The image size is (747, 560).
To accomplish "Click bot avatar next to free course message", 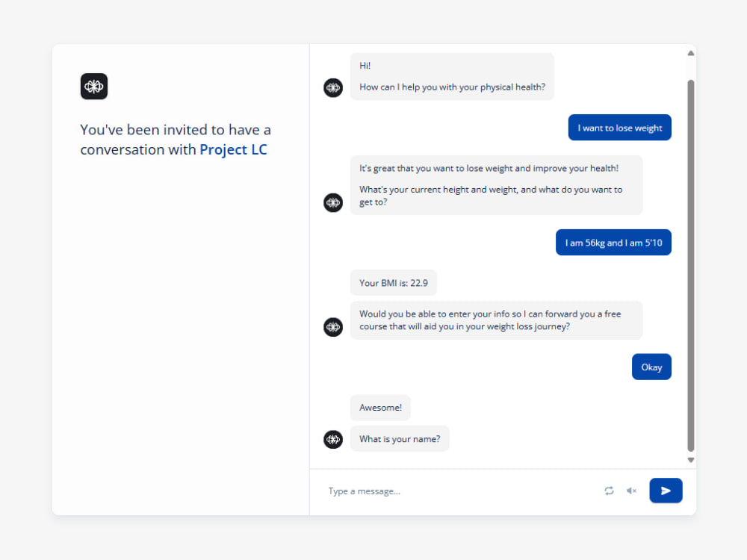I will pyautogui.click(x=333, y=327).
